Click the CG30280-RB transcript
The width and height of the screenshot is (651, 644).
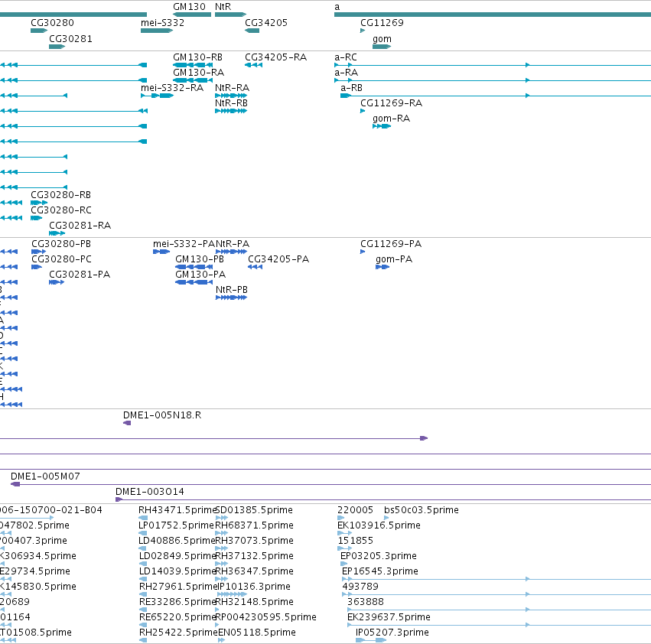[39, 203]
